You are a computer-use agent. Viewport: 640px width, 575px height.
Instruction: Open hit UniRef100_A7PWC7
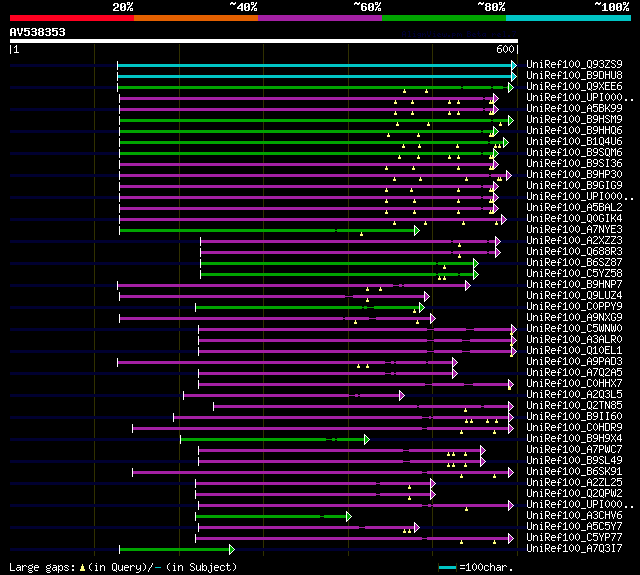[574, 450]
